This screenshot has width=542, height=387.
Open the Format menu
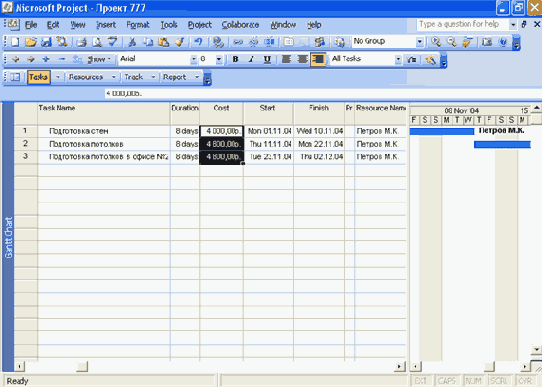pos(138,25)
